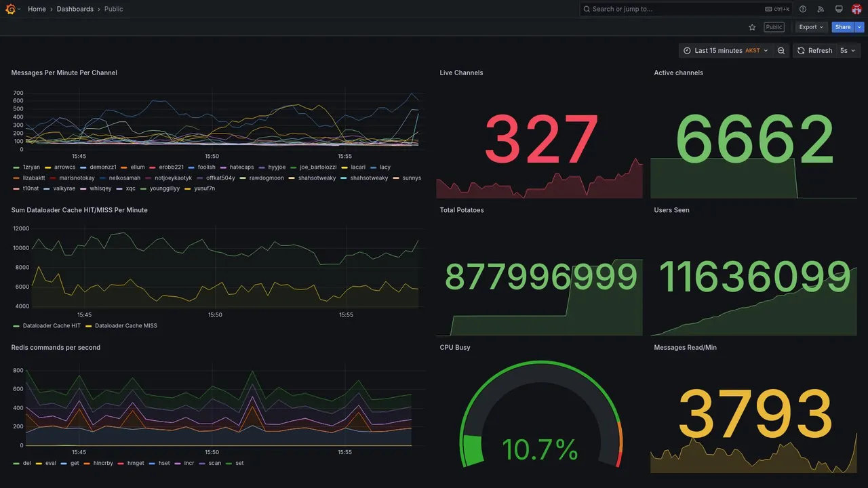The image size is (868, 488).
Task: Toggle the 1zryan series in legend
Action: 32,167
